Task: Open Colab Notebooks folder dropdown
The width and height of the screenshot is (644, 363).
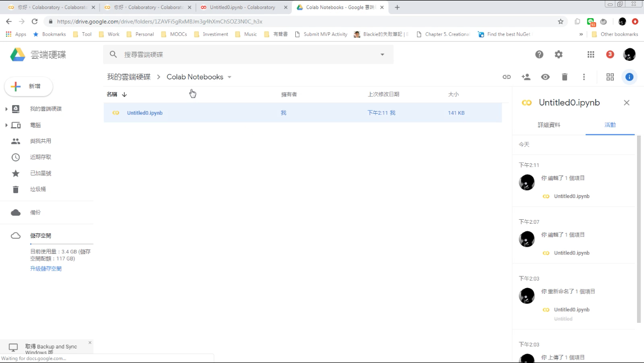Action: (x=229, y=77)
